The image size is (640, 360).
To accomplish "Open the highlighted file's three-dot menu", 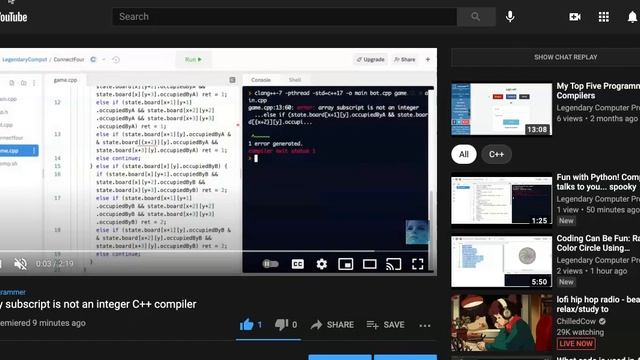I will point(34,151).
